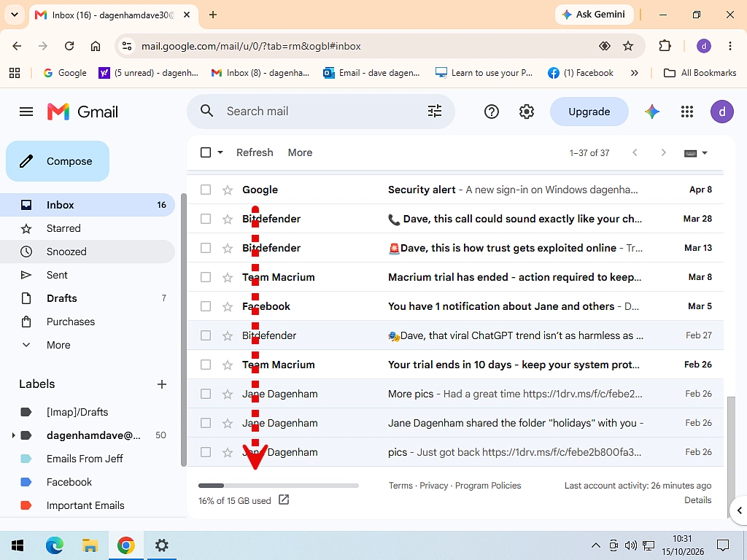Viewport: 747px width, 560px height.
Task: Bookmark this tab with star icon
Action: click(628, 46)
